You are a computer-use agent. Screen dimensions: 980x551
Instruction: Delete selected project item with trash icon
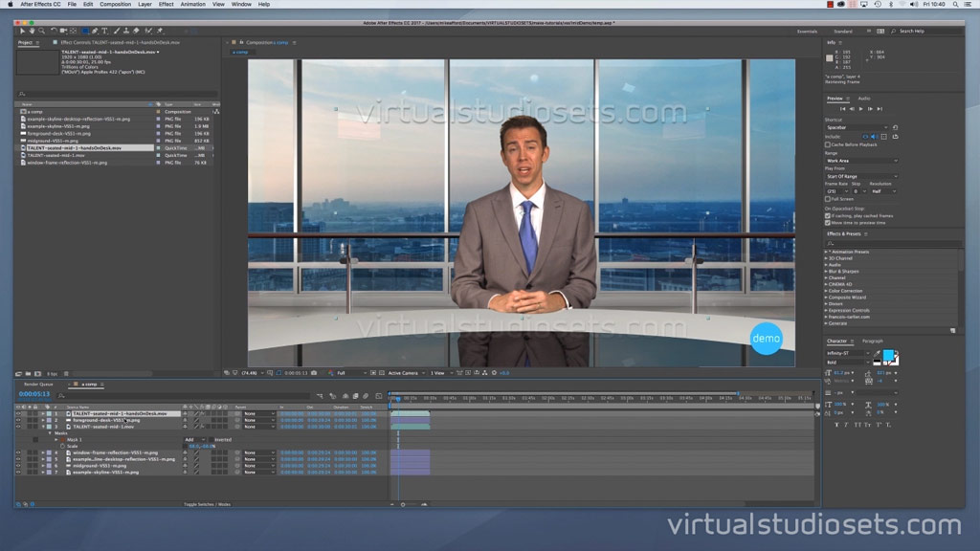click(66, 374)
